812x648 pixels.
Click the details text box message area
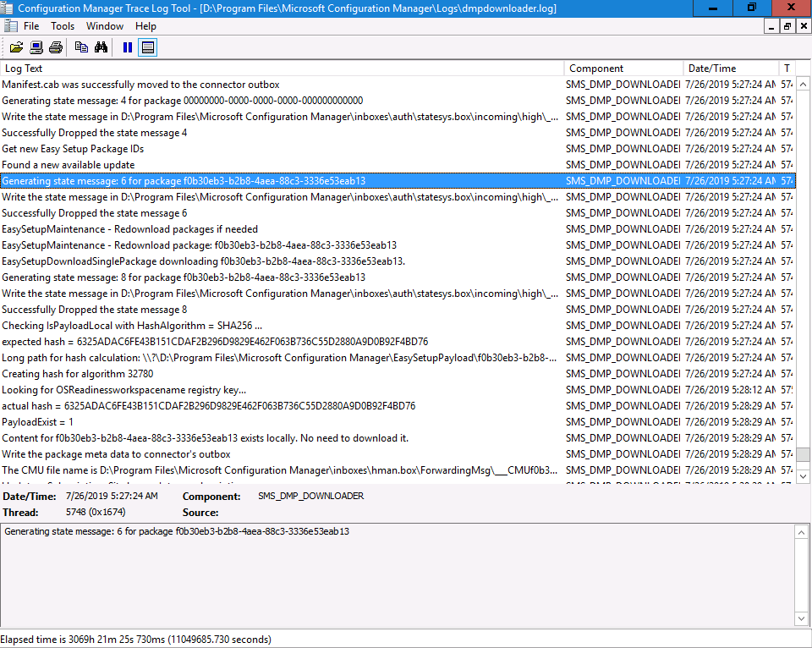tap(398, 575)
